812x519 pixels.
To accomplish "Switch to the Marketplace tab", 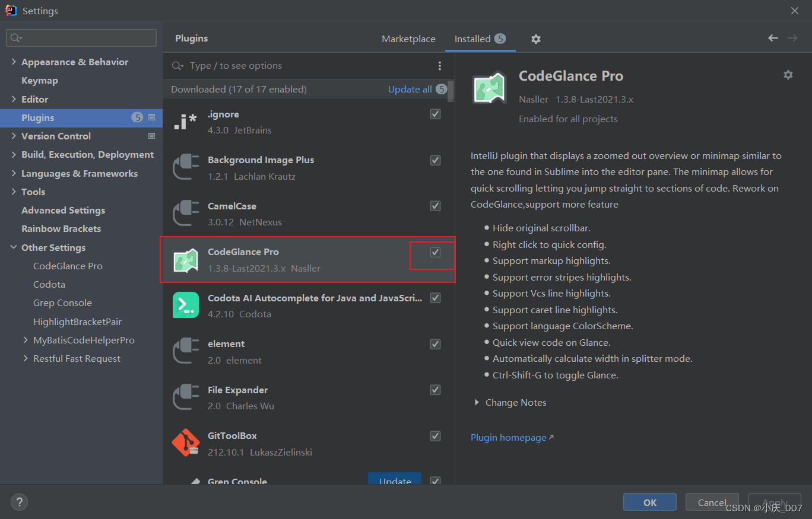I will click(408, 39).
